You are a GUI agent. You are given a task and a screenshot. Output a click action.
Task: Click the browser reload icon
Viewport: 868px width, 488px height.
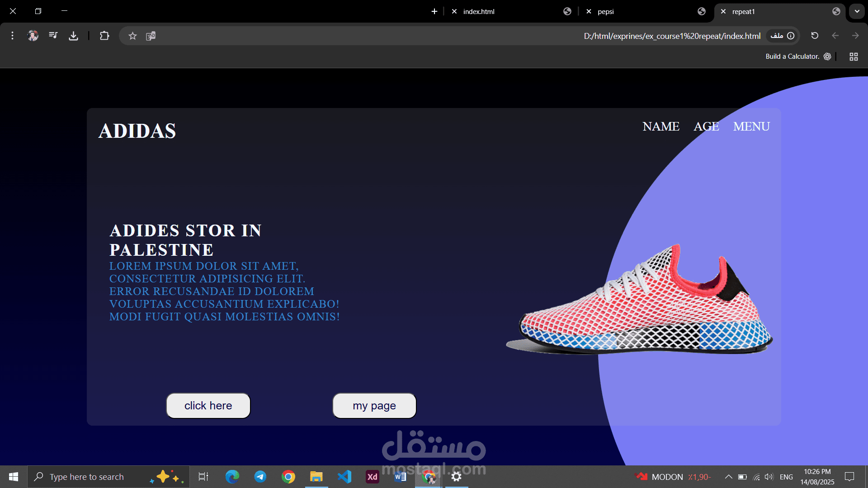[x=815, y=36]
